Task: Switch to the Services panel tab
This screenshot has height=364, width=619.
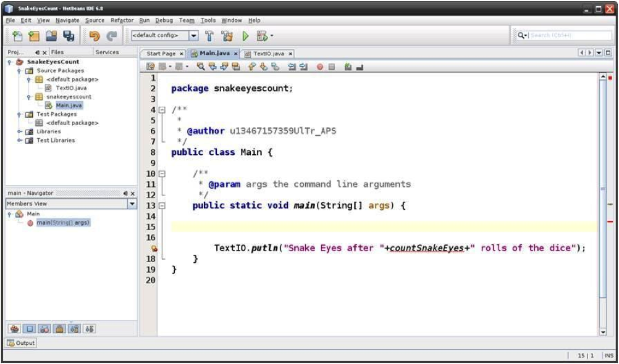Action: [x=107, y=52]
